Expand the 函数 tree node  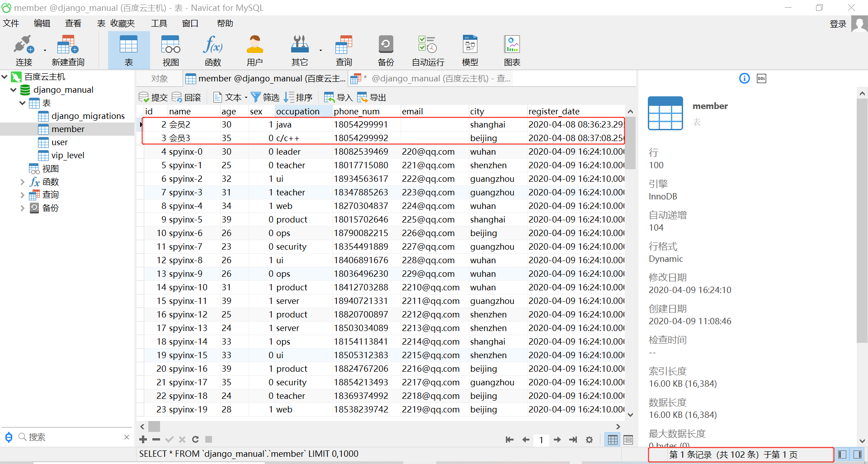pos(23,182)
